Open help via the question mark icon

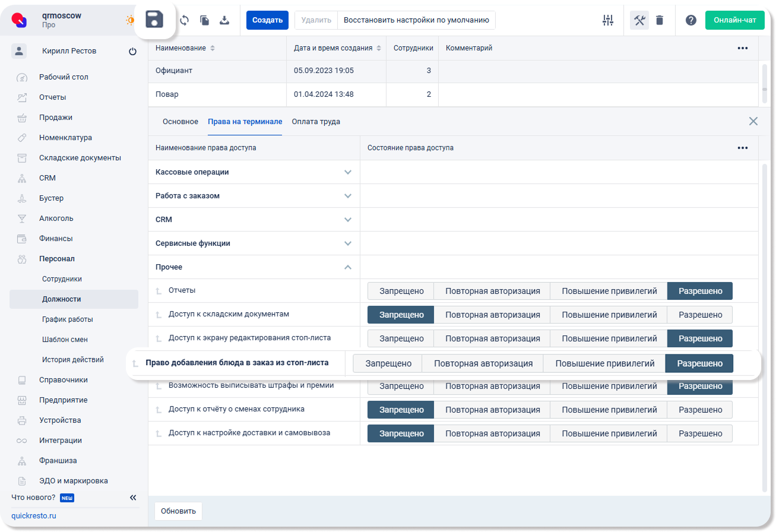691,20
